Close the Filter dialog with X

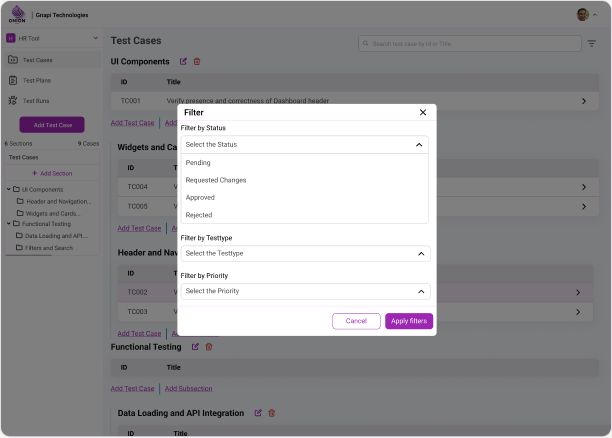click(x=423, y=112)
